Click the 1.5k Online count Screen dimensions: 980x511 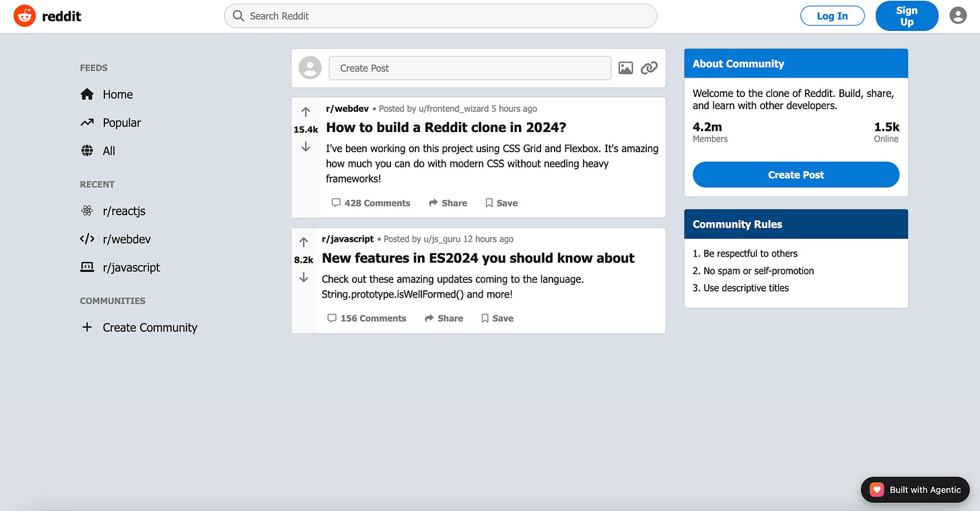coord(886,132)
